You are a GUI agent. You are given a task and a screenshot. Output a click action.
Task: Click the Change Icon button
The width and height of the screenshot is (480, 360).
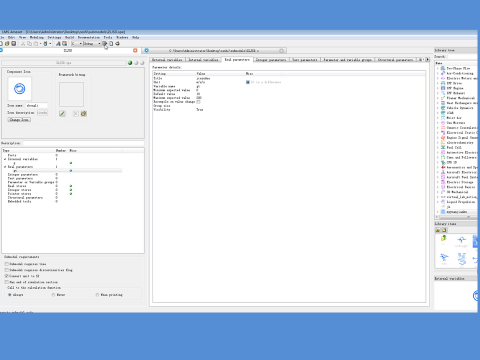pos(19,119)
